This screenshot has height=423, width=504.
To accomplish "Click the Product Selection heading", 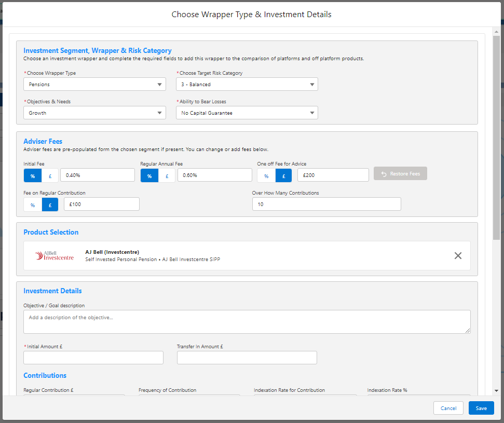I will coord(51,232).
